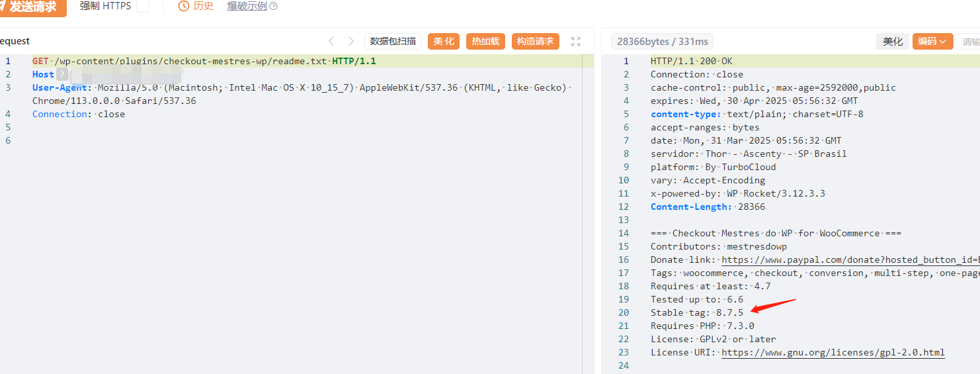Open the 历史 history clock icon

[x=184, y=6]
